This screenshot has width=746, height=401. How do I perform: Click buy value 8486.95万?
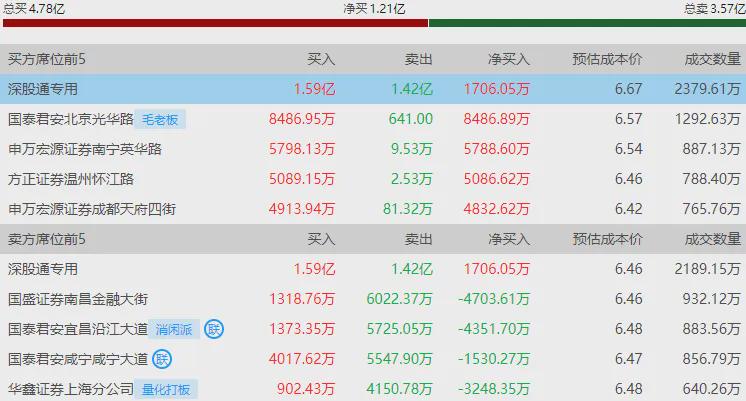point(302,119)
